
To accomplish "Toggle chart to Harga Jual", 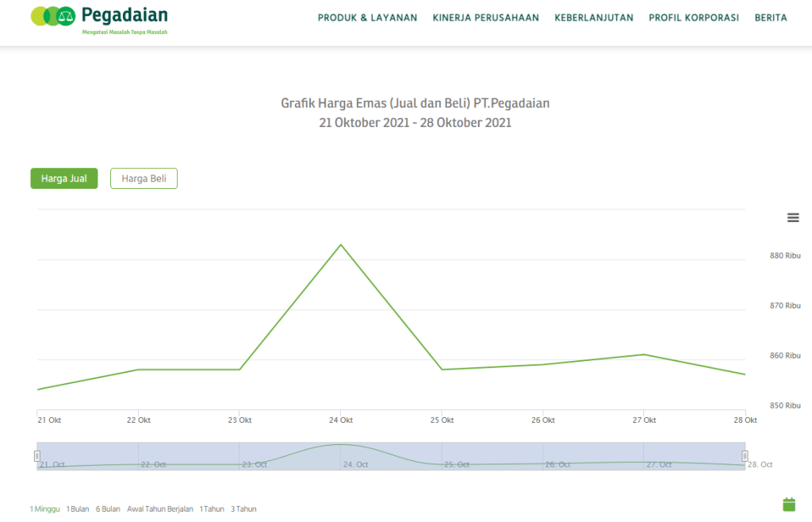I will tap(64, 178).
